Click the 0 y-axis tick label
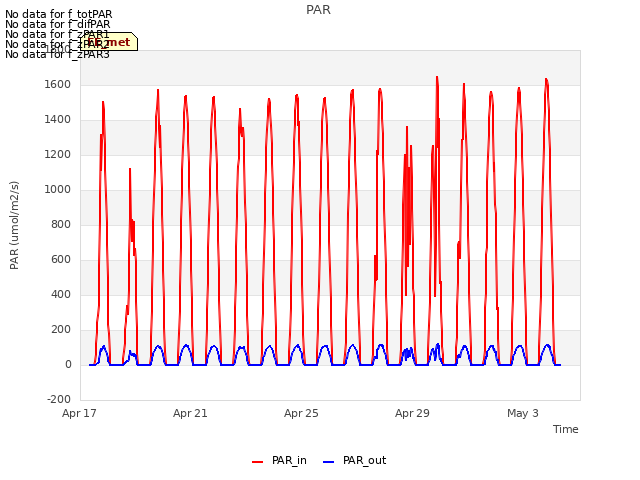 tap(68, 364)
